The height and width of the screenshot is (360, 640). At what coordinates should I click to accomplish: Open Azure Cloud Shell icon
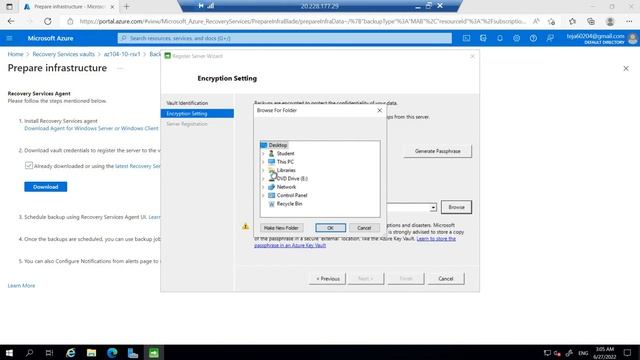click(x=466, y=38)
